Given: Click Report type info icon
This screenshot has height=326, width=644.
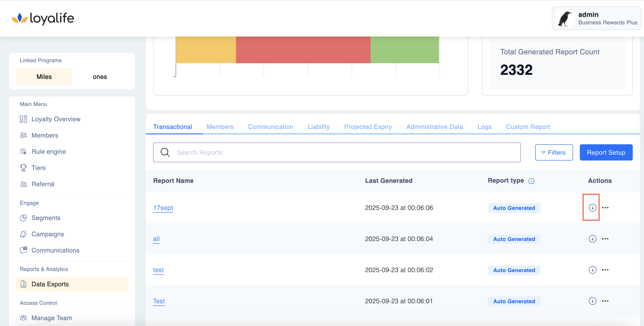Looking at the screenshot, I should pyautogui.click(x=531, y=181).
